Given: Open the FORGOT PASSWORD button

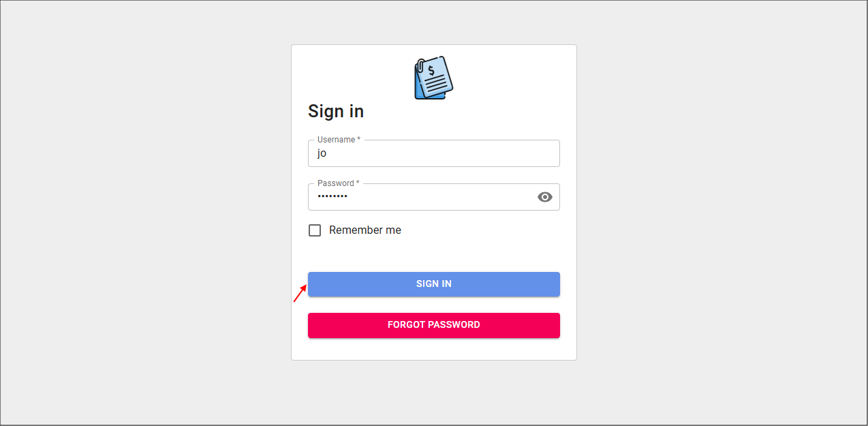Looking at the screenshot, I should click(x=434, y=325).
